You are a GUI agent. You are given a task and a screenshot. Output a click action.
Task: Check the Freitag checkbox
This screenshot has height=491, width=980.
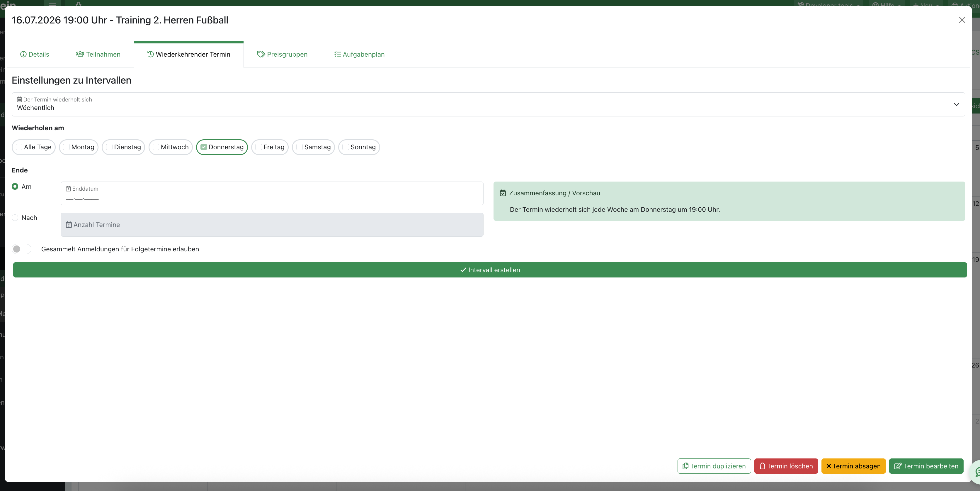click(x=259, y=147)
